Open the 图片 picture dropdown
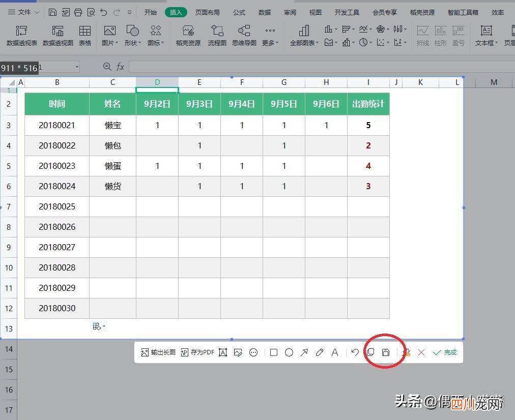The width and height of the screenshot is (515, 420). point(110,36)
